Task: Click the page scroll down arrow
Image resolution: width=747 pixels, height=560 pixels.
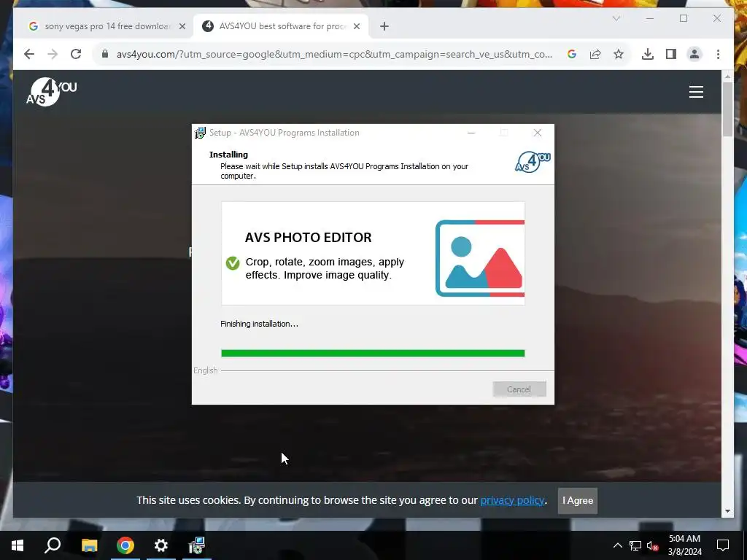Action: [x=727, y=511]
